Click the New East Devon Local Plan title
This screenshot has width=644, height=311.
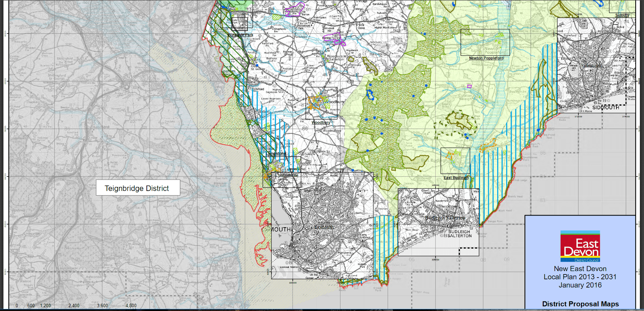point(580,277)
